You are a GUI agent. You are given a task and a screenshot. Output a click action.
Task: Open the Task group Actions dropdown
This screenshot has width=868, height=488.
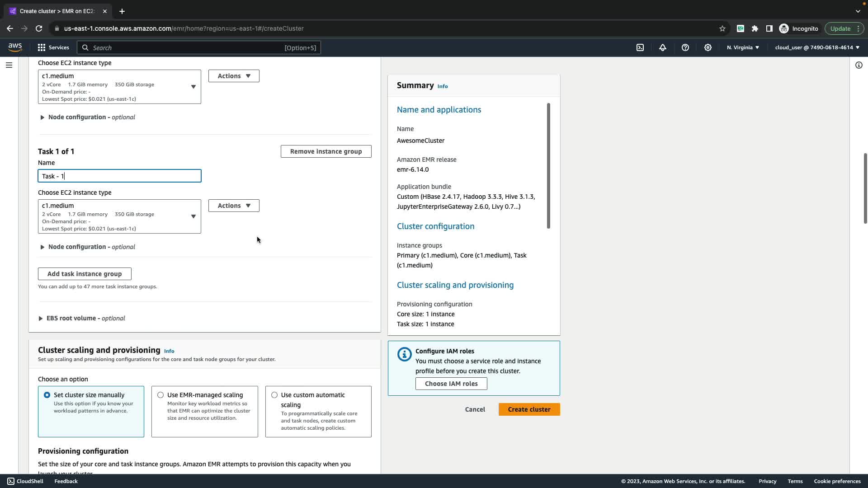click(x=234, y=206)
